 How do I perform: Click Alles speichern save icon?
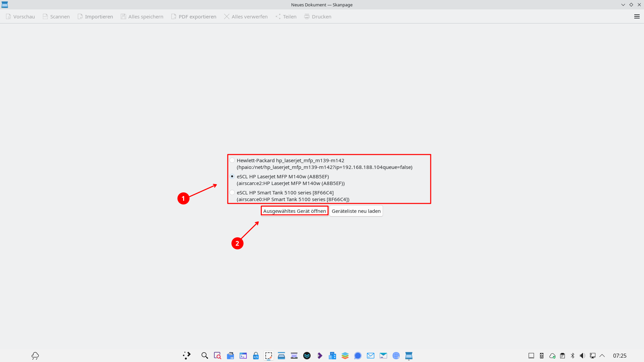click(x=123, y=16)
